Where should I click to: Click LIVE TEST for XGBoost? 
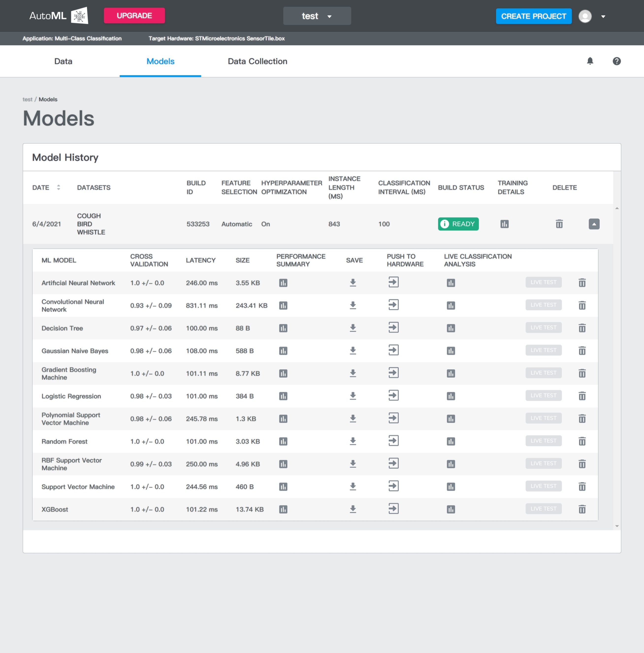click(543, 509)
